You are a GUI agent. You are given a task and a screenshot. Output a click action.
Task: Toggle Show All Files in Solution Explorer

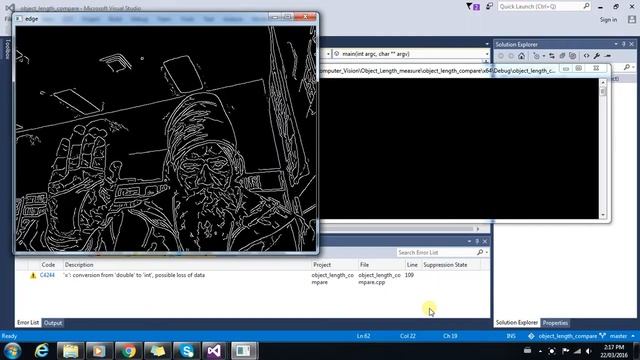(573, 56)
